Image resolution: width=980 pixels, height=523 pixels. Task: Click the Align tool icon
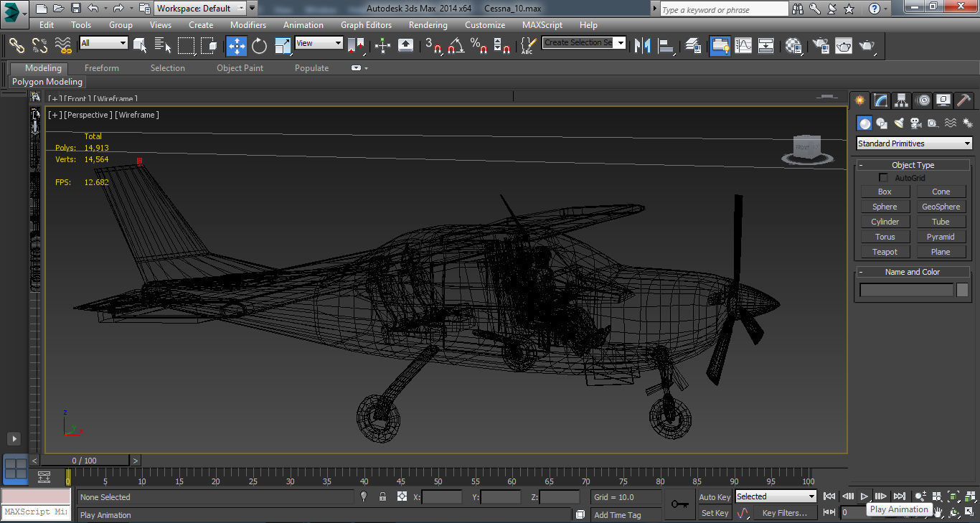[x=666, y=46]
